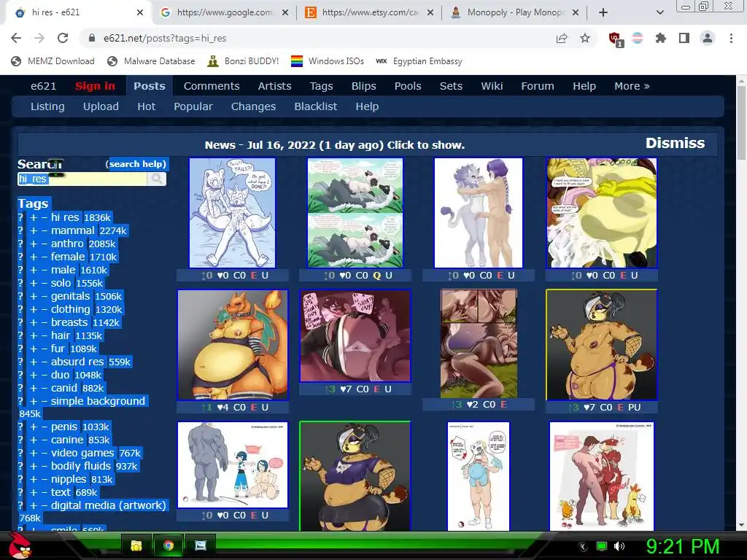Viewport: 747px width, 560px height.
Task: Open the Hot subnav link
Action: coord(146,106)
